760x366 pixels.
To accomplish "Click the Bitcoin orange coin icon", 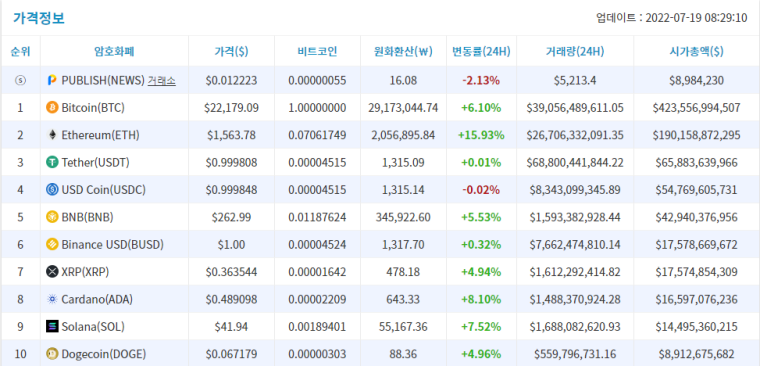I will (52, 108).
